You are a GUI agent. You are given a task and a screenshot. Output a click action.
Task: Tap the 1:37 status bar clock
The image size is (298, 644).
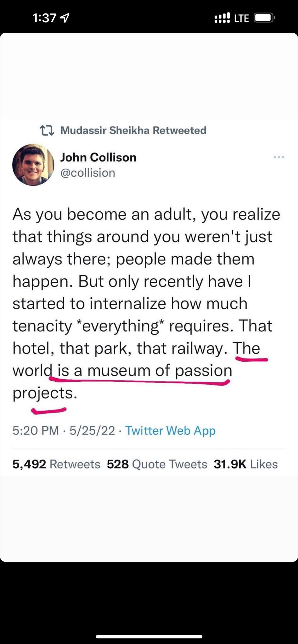44,18
